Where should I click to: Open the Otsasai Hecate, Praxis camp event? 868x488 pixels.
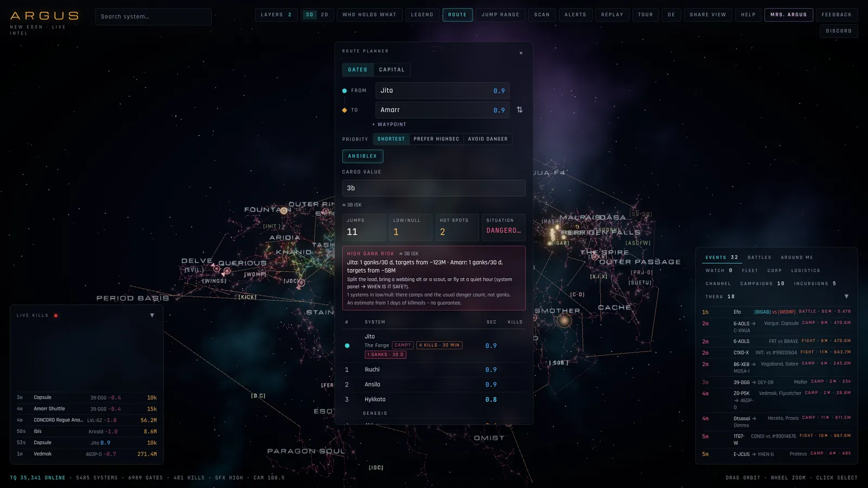(776, 421)
